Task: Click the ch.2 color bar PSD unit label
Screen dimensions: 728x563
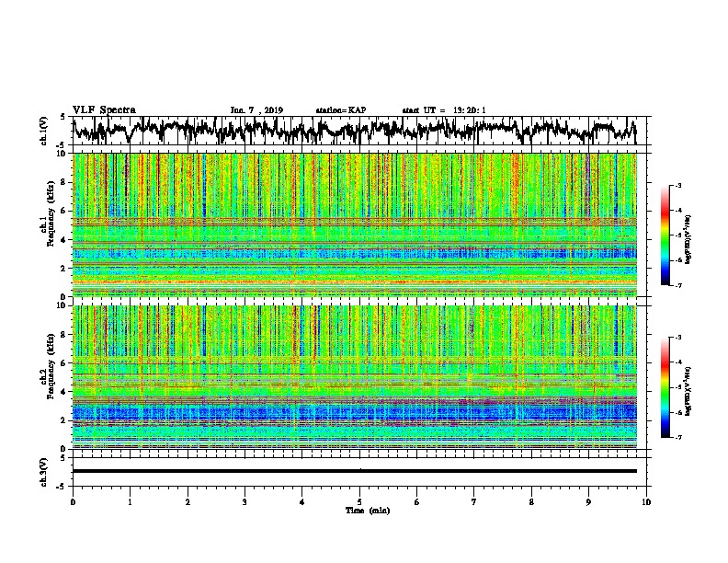Action: click(688, 391)
